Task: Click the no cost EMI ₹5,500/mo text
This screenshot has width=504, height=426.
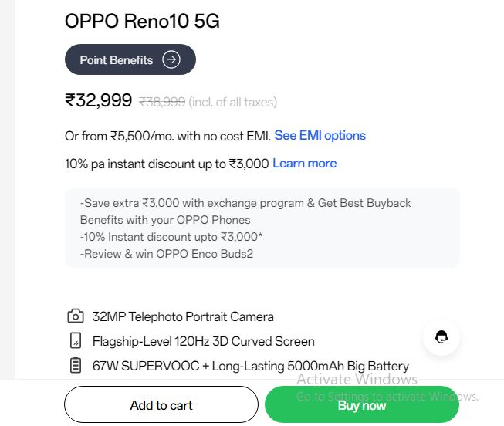Action: (167, 136)
